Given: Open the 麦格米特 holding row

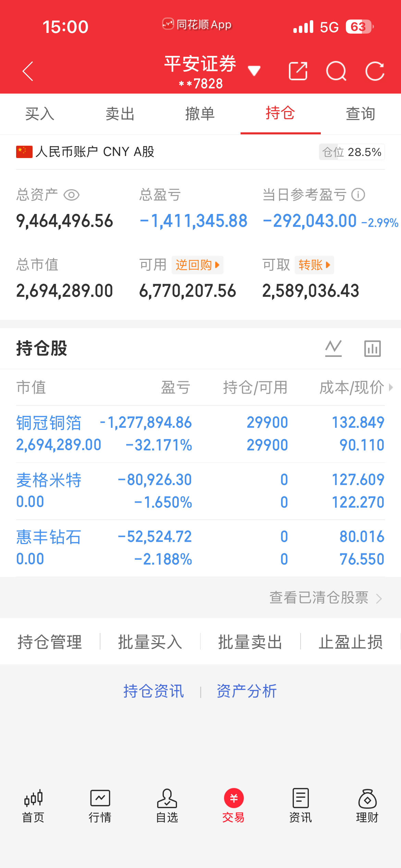Looking at the screenshot, I should pos(200,491).
